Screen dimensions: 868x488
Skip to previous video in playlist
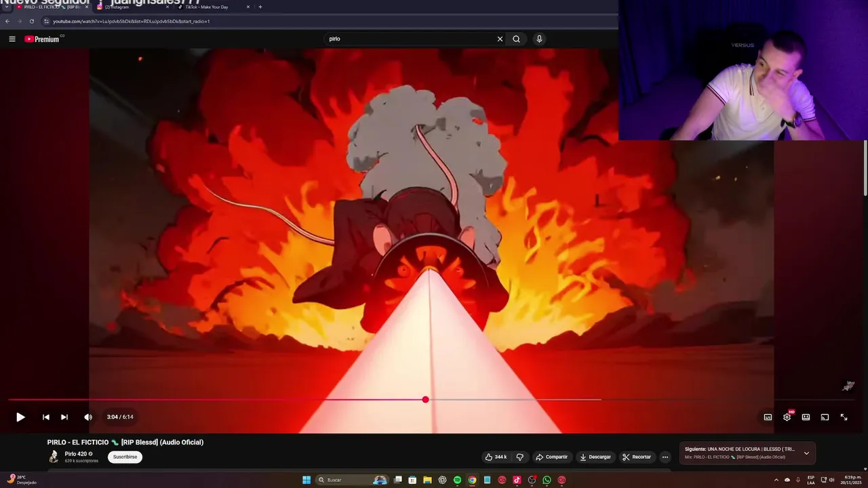point(46,417)
